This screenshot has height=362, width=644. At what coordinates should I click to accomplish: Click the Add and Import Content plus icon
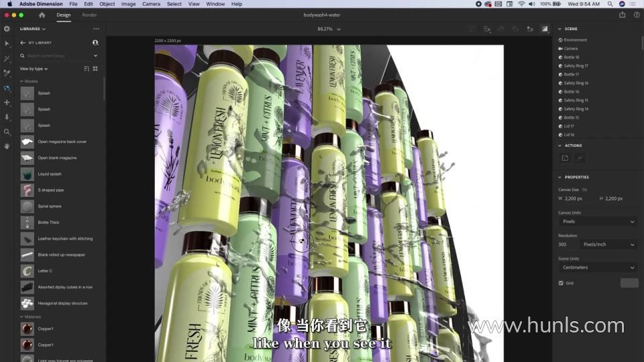[7, 29]
